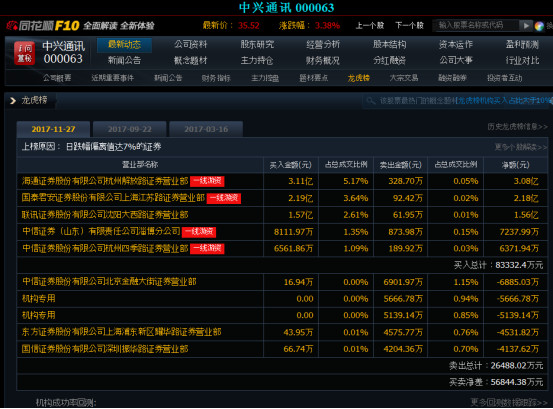
Task: Open the 更多回测数据 link at bottom
Action: [x=509, y=402]
